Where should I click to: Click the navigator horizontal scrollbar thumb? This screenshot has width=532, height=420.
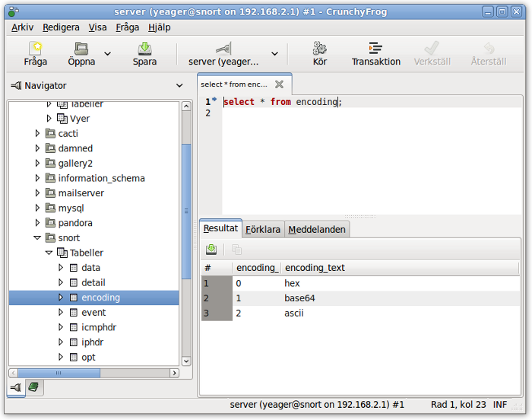[x=59, y=373]
